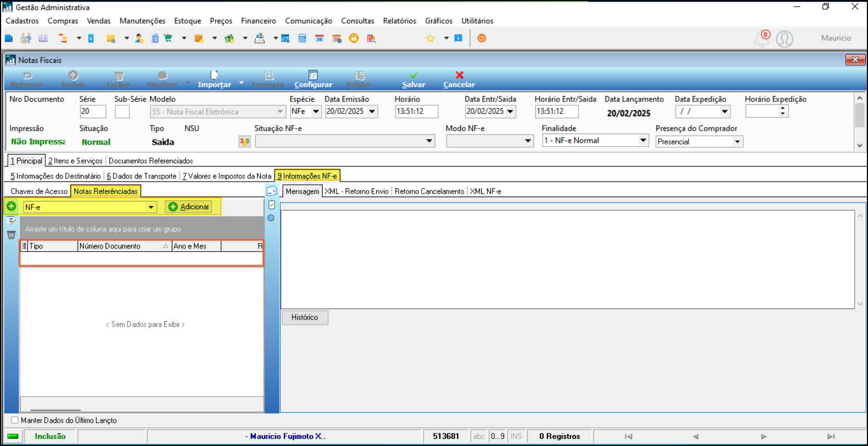Click the calendar with gear toolbar icon

(336, 38)
